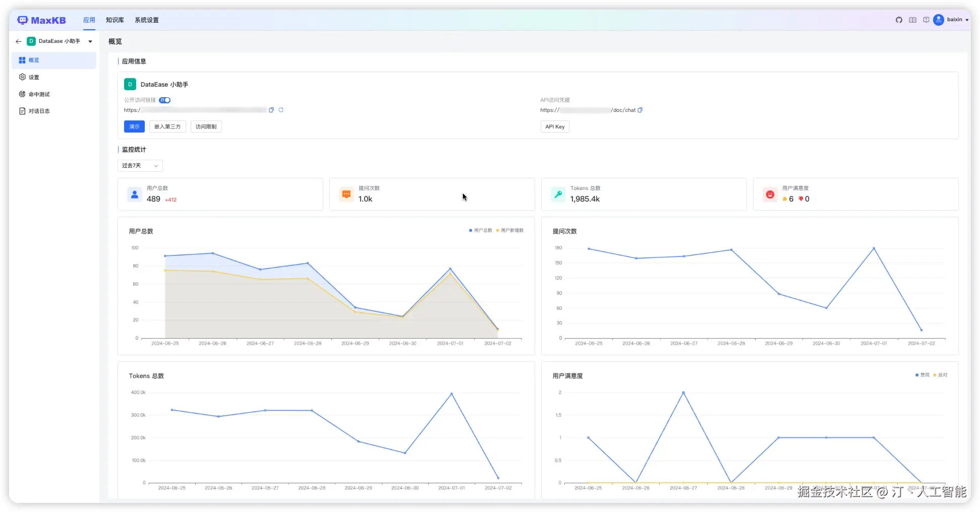Select 概览 in the sidebar
Image resolution: width=980 pixels, height=512 pixels.
tap(54, 60)
